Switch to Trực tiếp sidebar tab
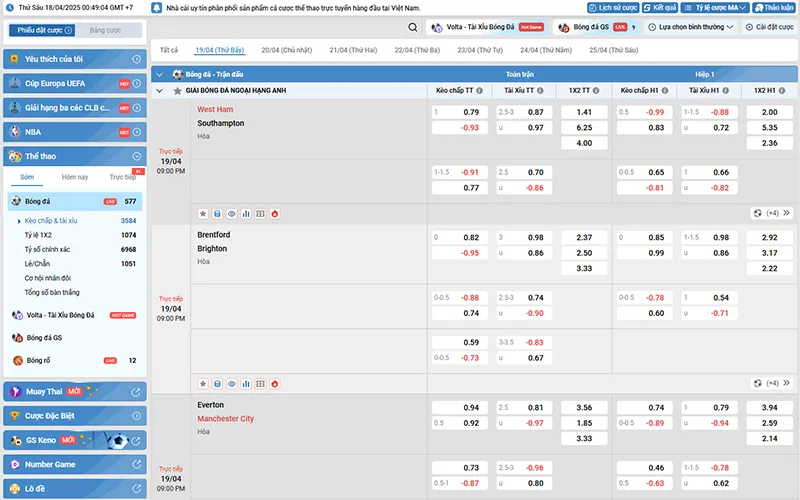The width and height of the screenshot is (800, 500). [122, 177]
